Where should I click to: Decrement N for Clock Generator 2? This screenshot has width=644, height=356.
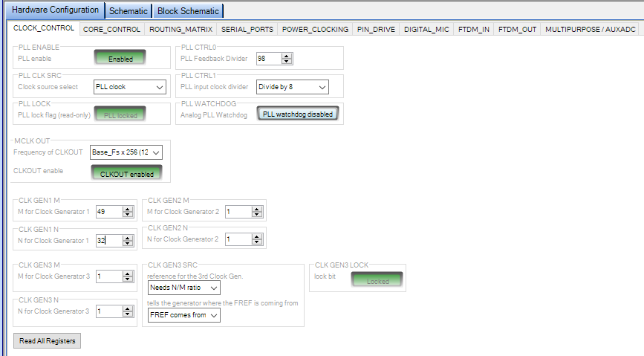(257, 242)
